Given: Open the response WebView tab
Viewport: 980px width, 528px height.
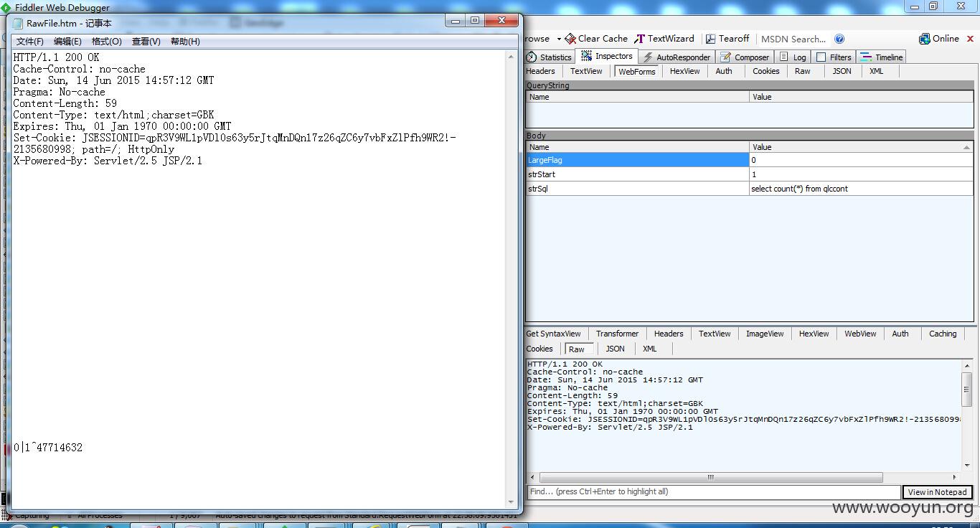Looking at the screenshot, I should tap(860, 334).
